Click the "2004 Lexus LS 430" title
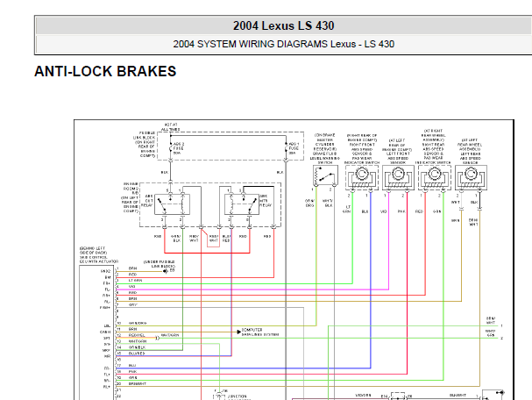 284,25
